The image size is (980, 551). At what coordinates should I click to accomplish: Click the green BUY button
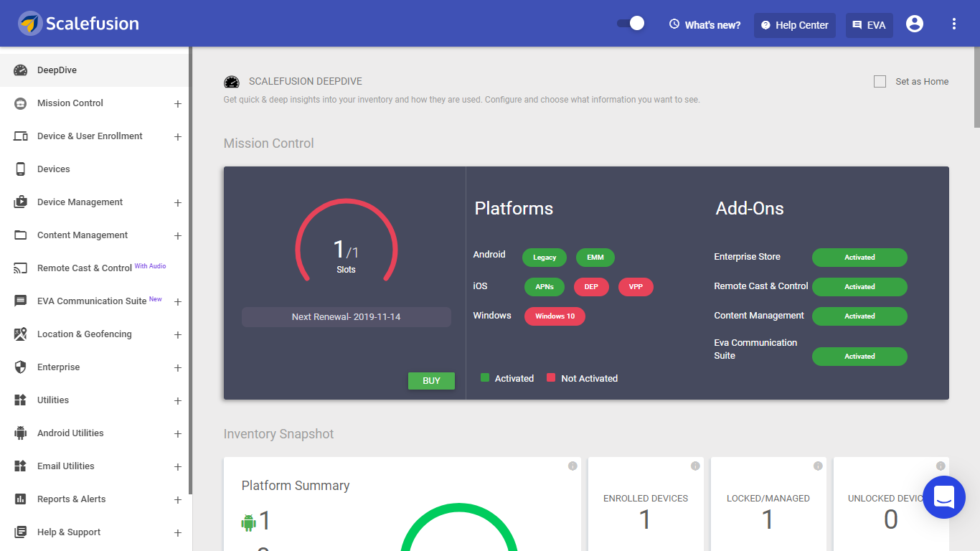click(x=431, y=381)
